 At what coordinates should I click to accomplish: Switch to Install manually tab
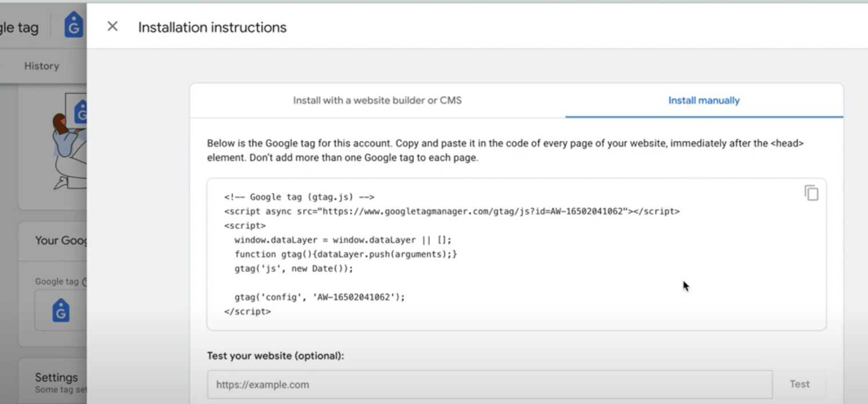704,101
